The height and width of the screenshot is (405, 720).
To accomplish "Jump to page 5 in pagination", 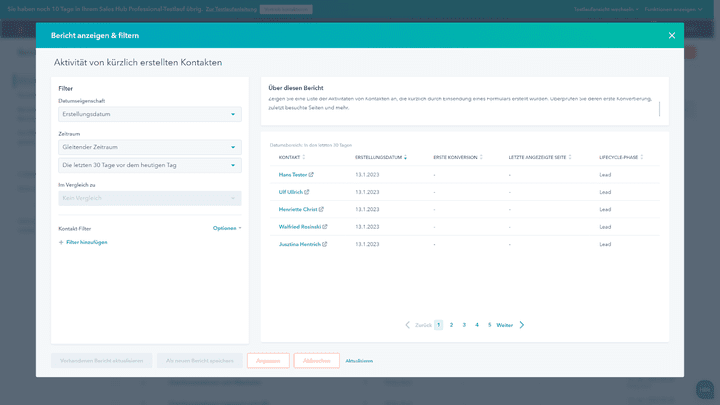I will (489, 325).
